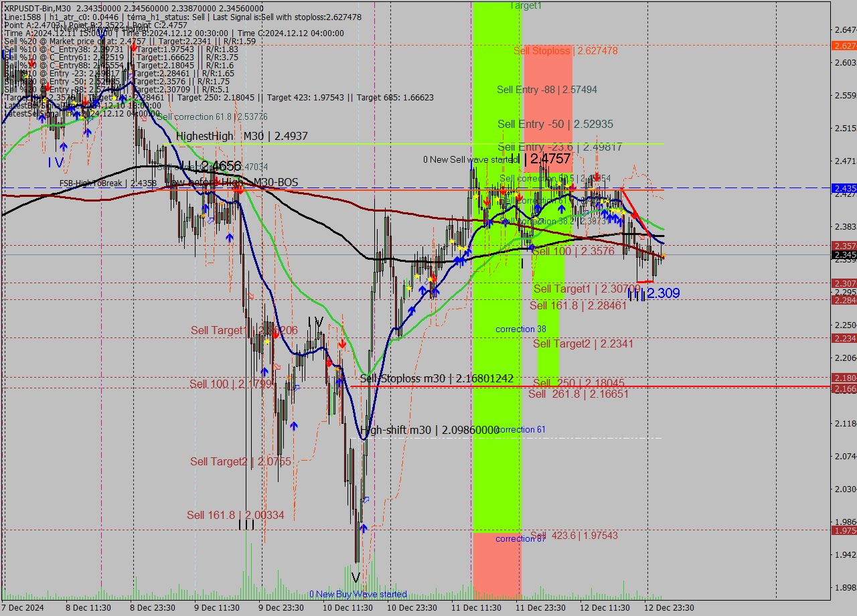Click the '0 New Buy Wave started' annotation
The width and height of the screenshot is (857, 616).
click(358, 595)
